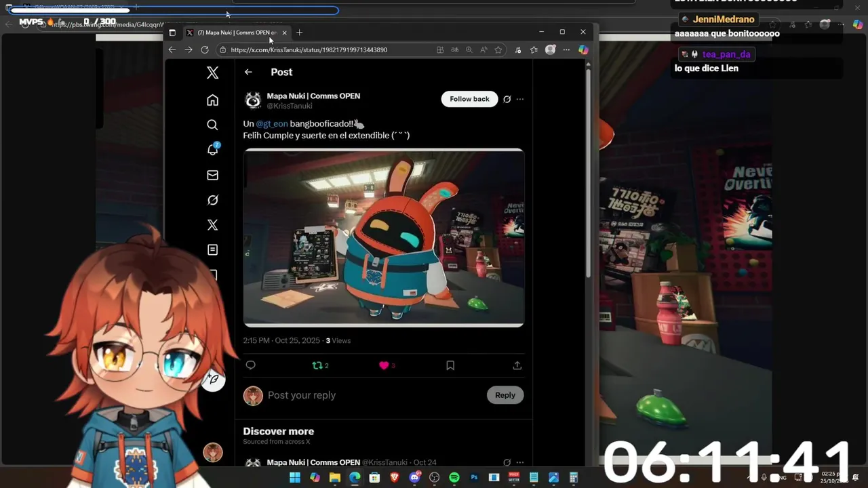Open the post's three-dot More menu
This screenshot has width=868, height=488.
pyautogui.click(x=520, y=99)
